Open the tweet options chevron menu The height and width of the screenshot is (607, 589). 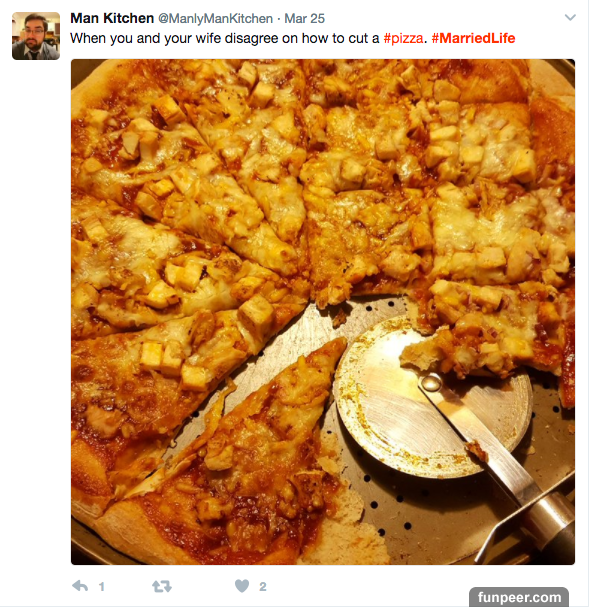570,17
